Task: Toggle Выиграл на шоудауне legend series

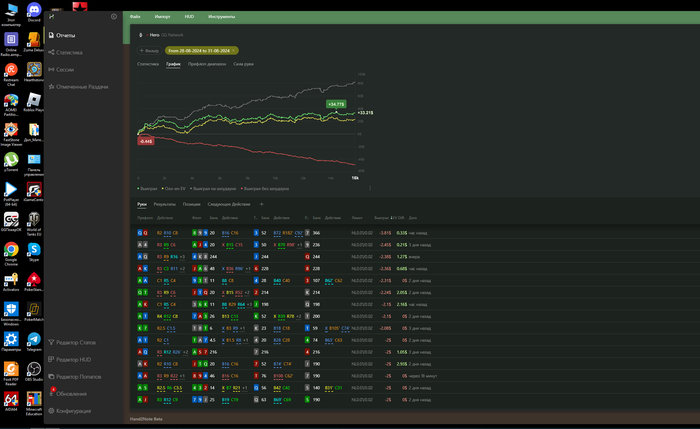Action: (215, 187)
